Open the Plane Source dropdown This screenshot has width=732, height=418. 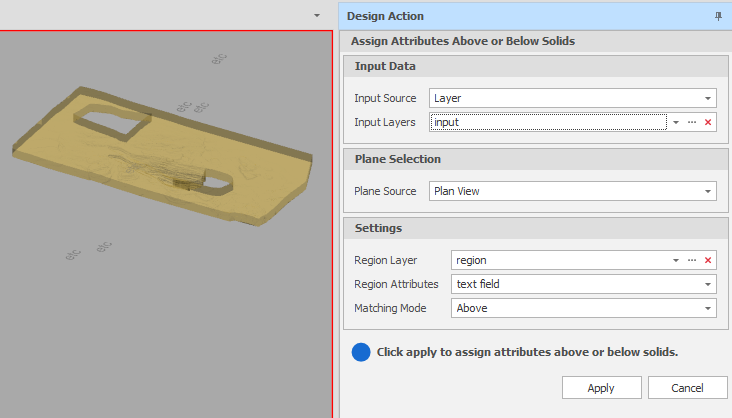(x=708, y=190)
